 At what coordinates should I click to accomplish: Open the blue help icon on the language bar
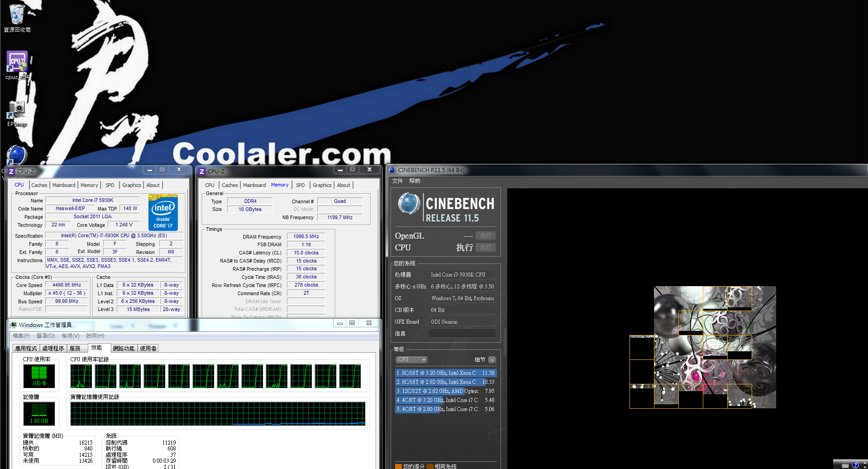[x=855, y=465]
